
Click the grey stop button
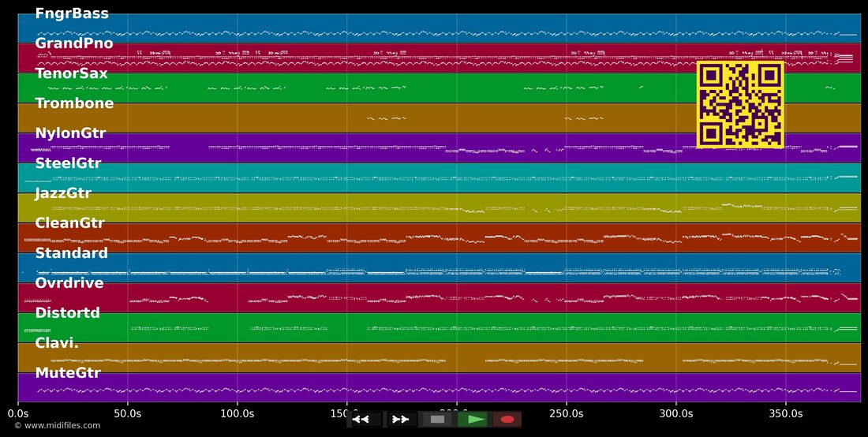[437, 420]
